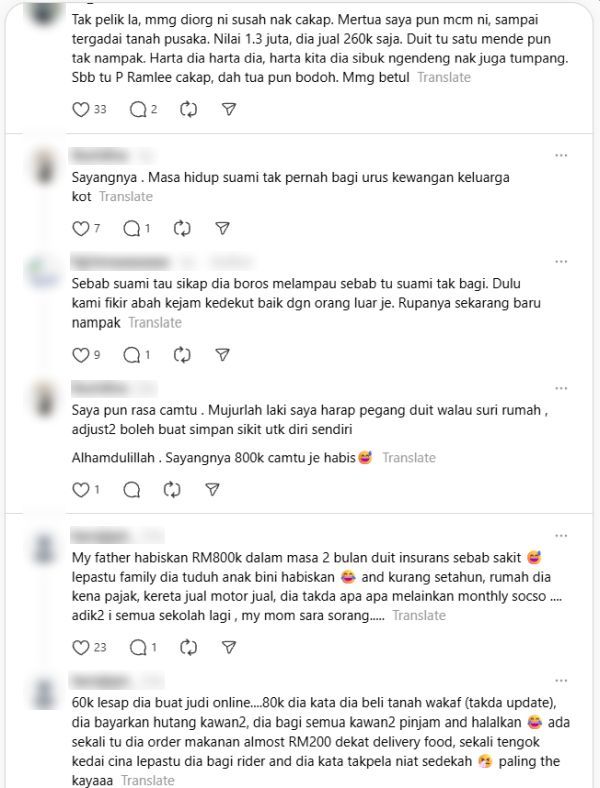Viewport: 600px width, 788px height.
Task: Open profile picture of 'Sayangnya' commenter
Action: [44, 166]
